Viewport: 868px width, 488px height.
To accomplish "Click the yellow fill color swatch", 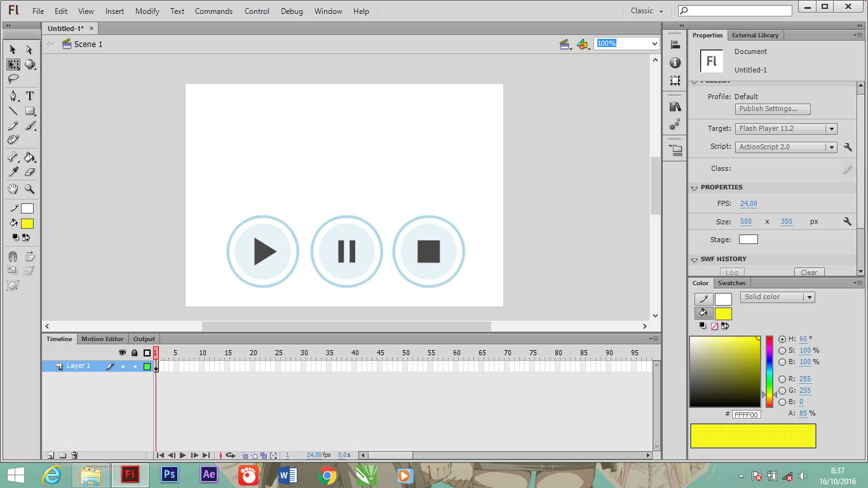I will (27, 222).
